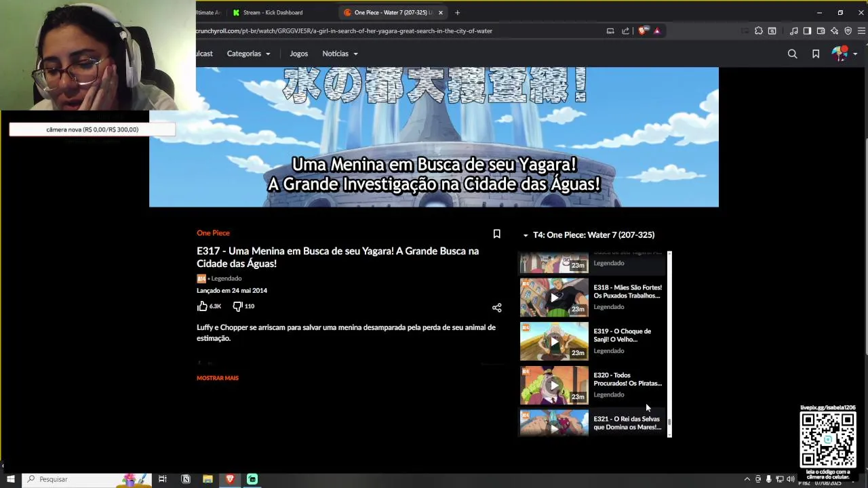Click the video player area
The height and width of the screenshot is (488, 868).
[434, 137]
